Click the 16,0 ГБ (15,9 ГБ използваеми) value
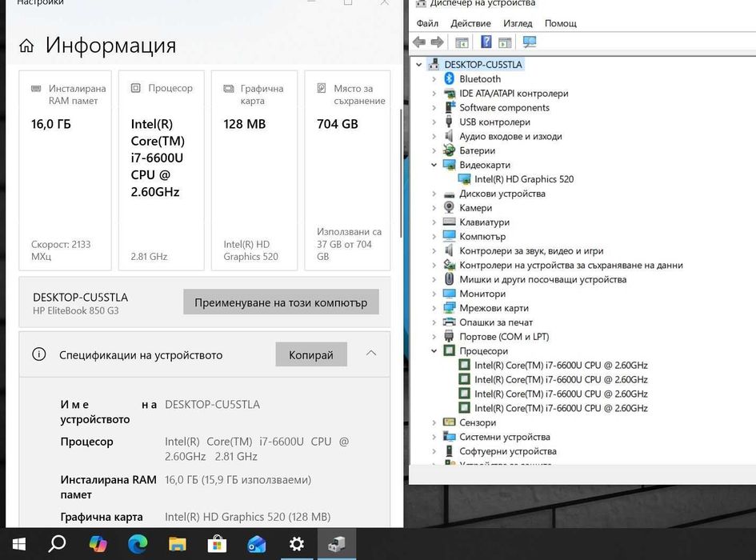Viewport: 756px width, 560px height. [x=238, y=479]
